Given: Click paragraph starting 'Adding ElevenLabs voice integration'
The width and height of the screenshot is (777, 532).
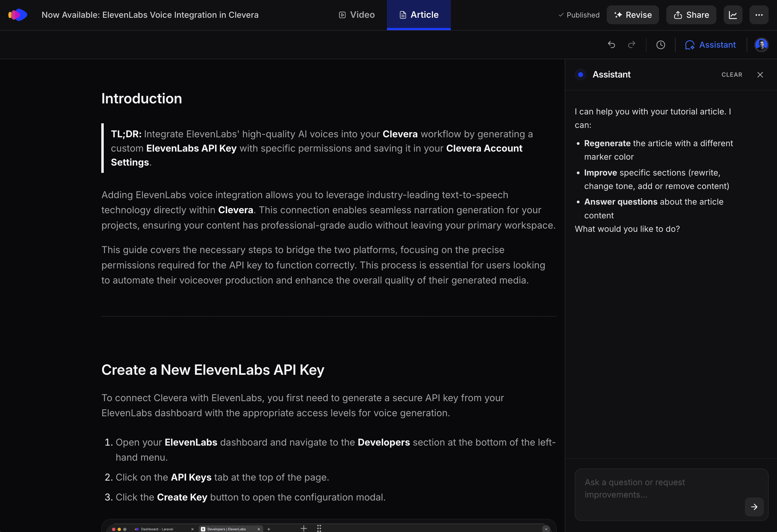Looking at the screenshot, I should pos(329,210).
